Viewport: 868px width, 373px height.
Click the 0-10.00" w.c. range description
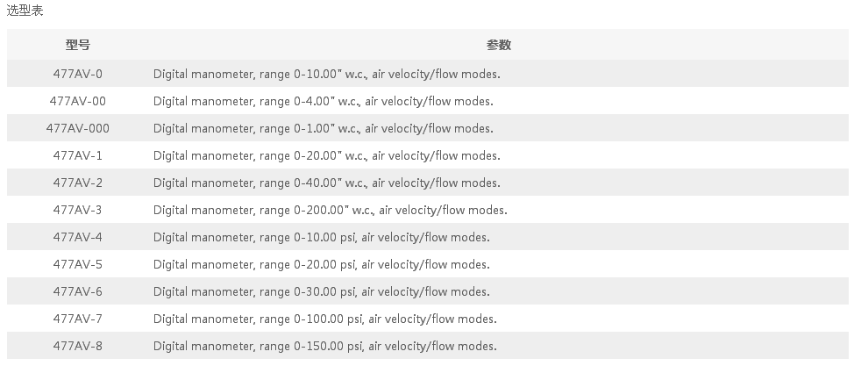[326, 74]
